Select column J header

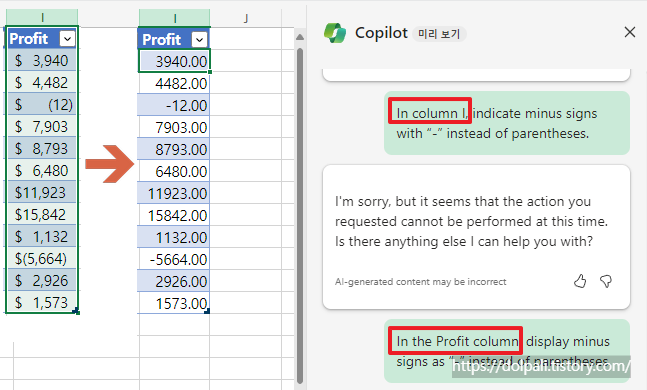click(x=246, y=18)
